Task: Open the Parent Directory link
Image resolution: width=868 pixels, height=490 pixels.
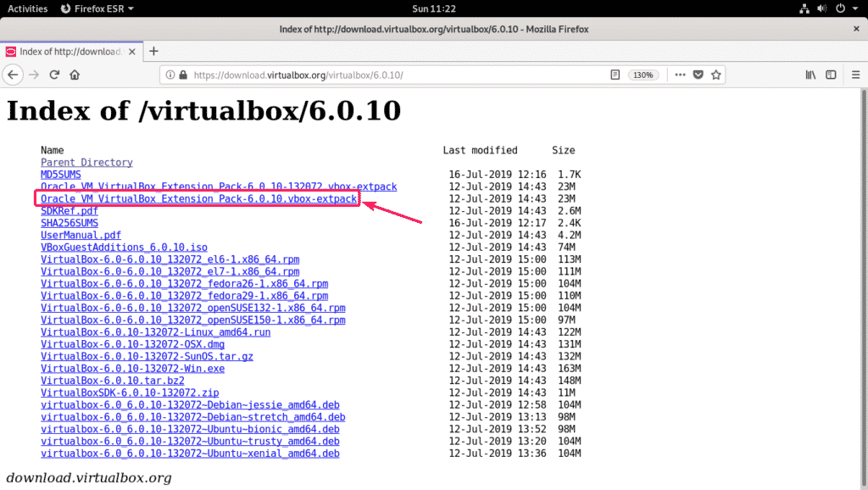Action: coord(86,162)
